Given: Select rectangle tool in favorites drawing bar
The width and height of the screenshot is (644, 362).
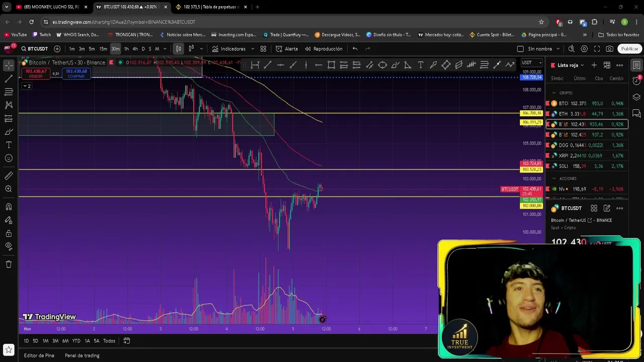Looking at the screenshot, I should [x=331, y=65].
